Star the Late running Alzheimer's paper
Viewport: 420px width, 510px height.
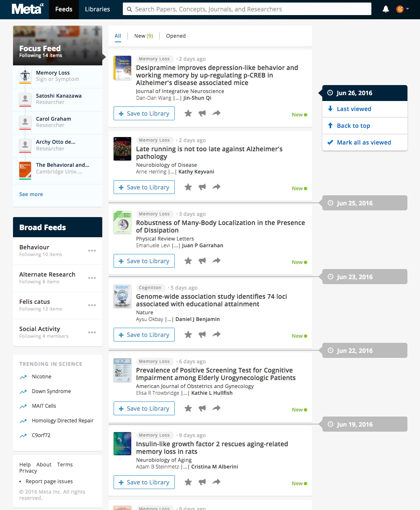(188, 187)
